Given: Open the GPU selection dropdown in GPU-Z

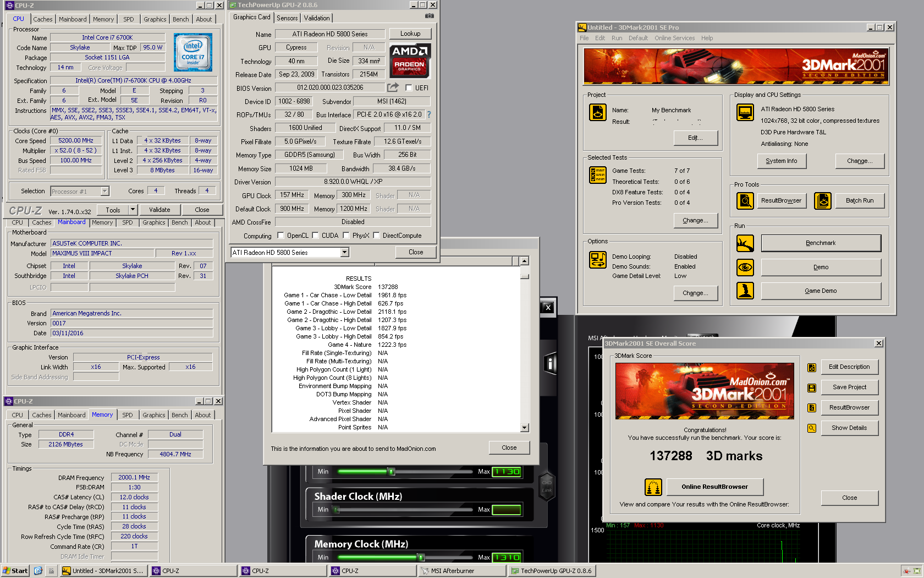Looking at the screenshot, I should (344, 252).
